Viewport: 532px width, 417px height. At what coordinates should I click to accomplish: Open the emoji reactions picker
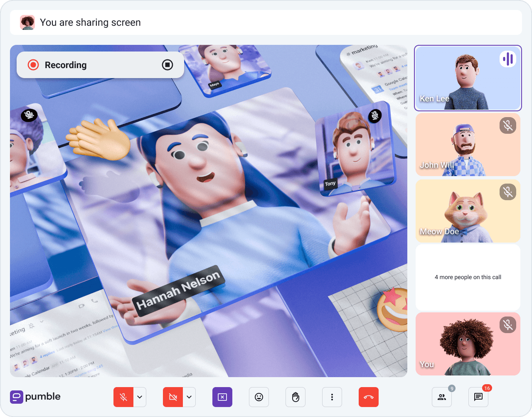click(259, 397)
